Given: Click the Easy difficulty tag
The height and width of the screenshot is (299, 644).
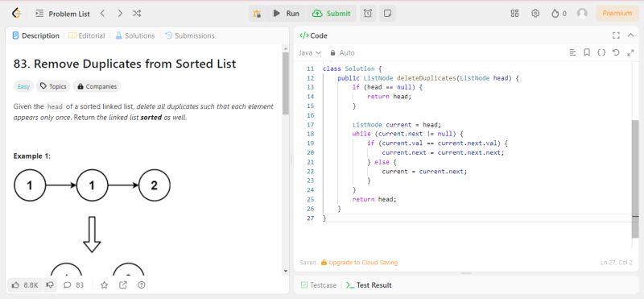Looking at the screenshot, I should tap(23, 86).
